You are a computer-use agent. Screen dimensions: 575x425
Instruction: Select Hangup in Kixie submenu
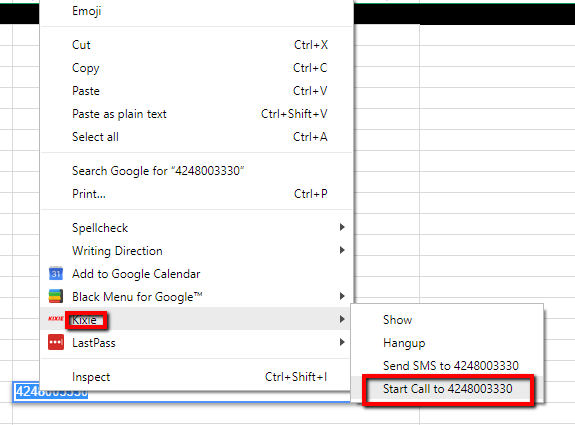447,343
